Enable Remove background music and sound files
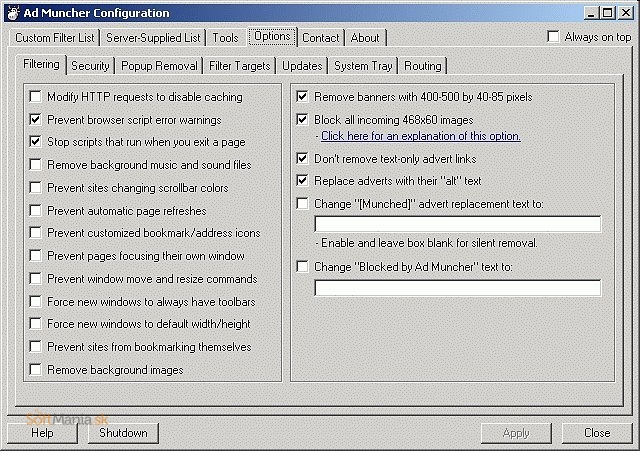The image size is (640, 451). pyautogui.click(x=36, y=164)
